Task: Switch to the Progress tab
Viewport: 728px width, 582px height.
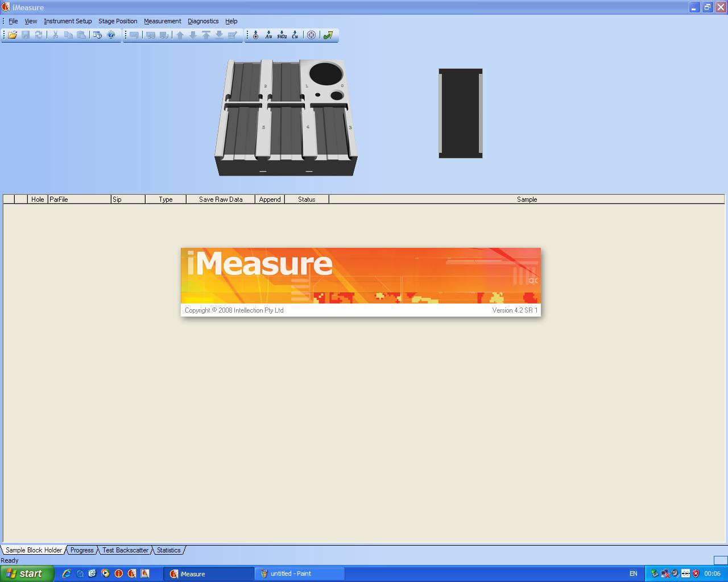Action: (x=82, y=550)
